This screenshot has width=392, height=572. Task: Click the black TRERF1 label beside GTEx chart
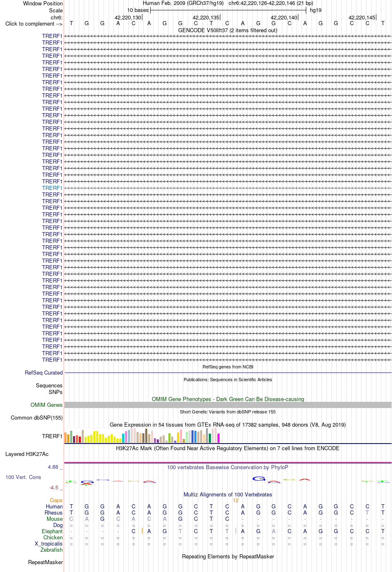52,436
